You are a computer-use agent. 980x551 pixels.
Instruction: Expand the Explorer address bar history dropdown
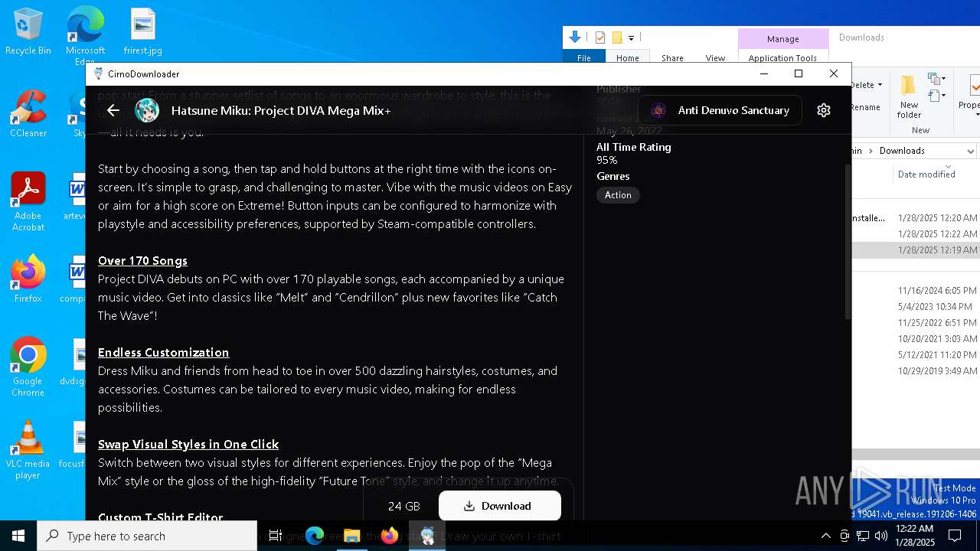(x=970, y=151)
